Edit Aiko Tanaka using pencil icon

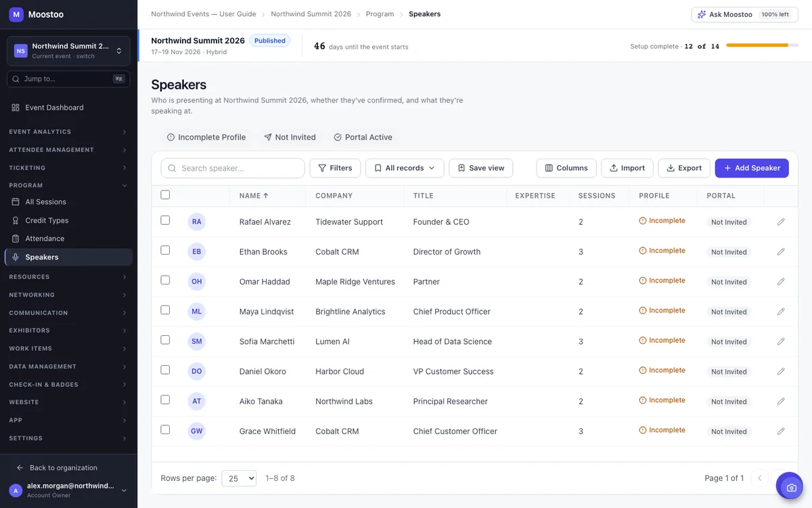[781, 401]
